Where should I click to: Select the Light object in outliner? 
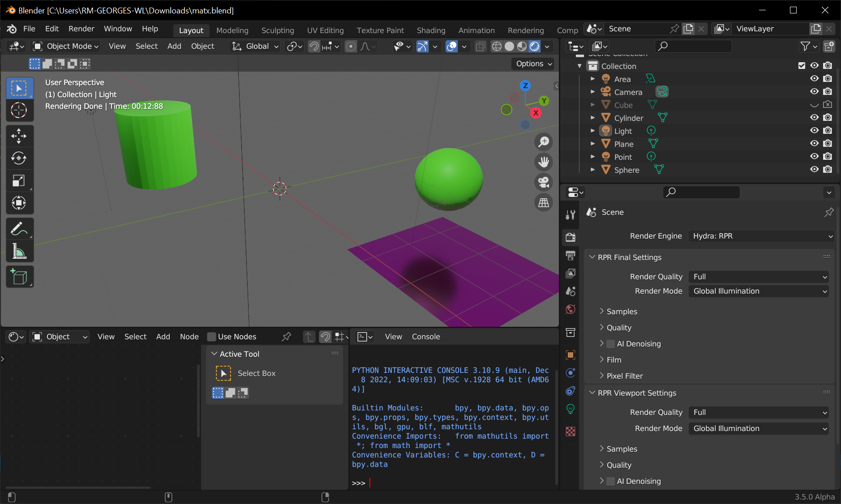(623, 131)
